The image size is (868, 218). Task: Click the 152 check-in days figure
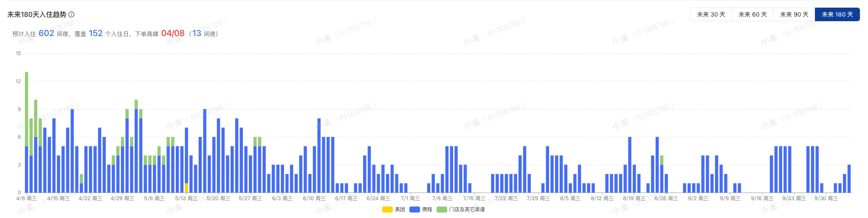[96, 34]
